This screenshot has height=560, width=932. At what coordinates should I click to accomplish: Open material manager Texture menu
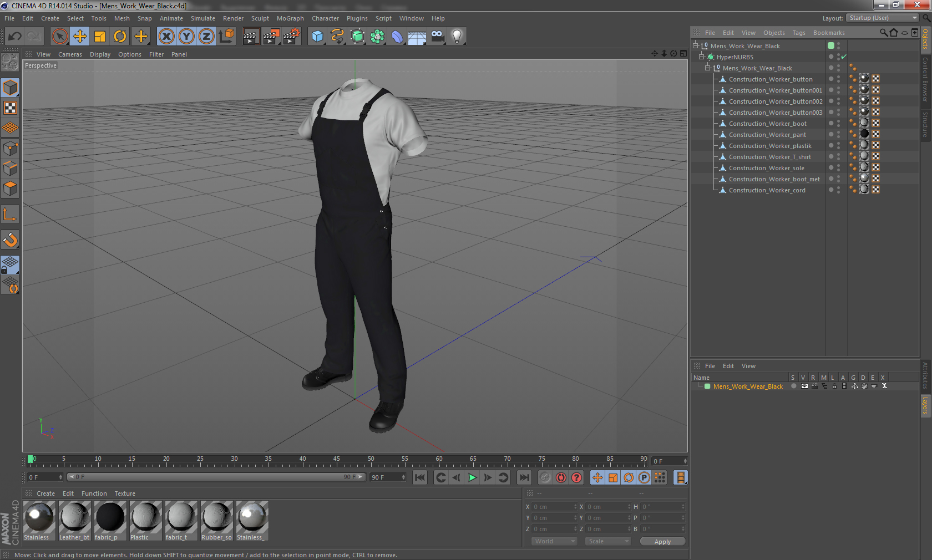(125, 493)
